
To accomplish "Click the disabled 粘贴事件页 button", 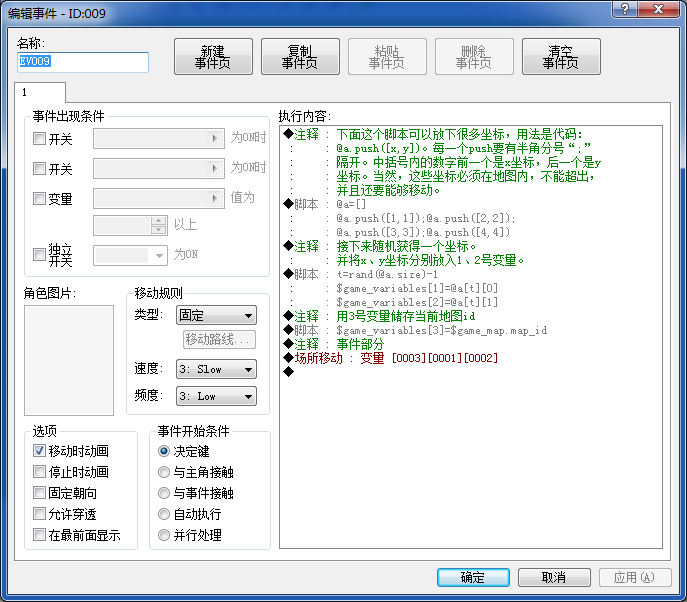I will pos(387,57).
